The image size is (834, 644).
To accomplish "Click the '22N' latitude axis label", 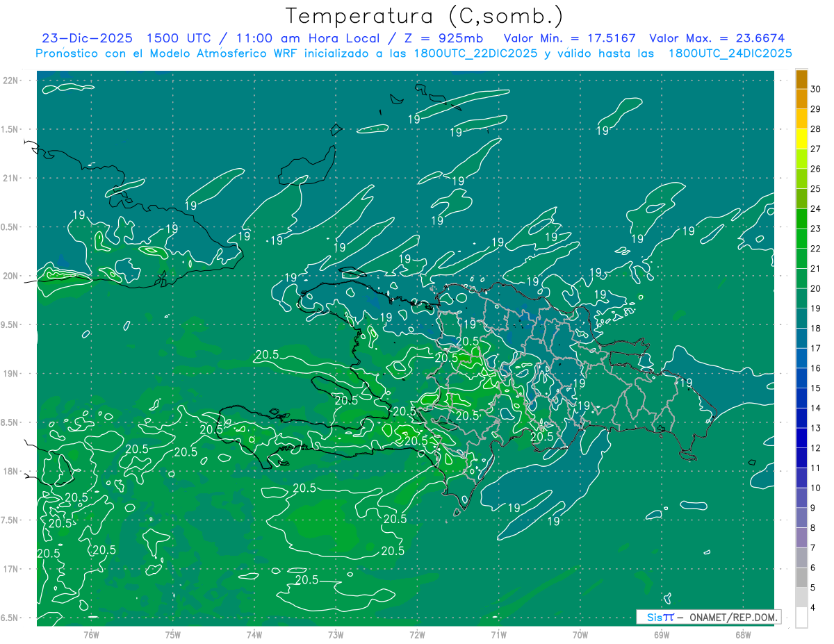I will [x=10, y=81].
